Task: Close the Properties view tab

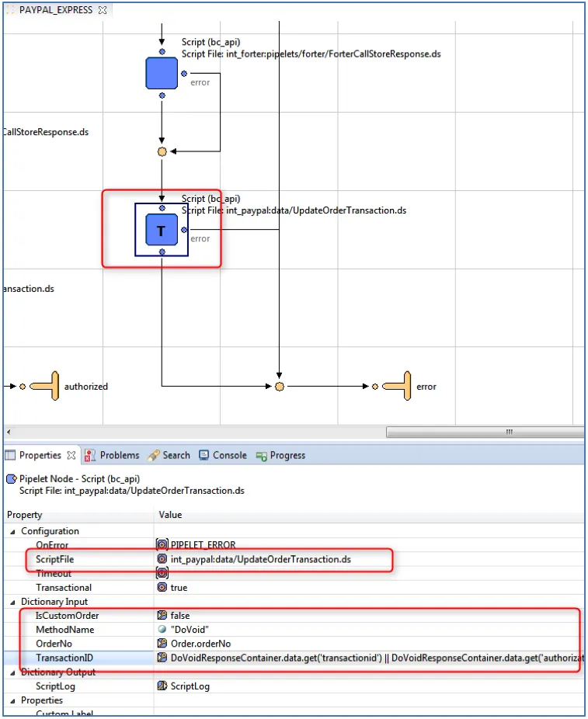Action: (x=71, y=455)
